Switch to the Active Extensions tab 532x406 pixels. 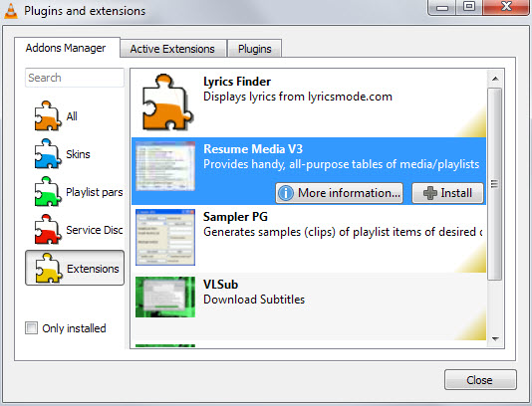(x=172, y=49)
